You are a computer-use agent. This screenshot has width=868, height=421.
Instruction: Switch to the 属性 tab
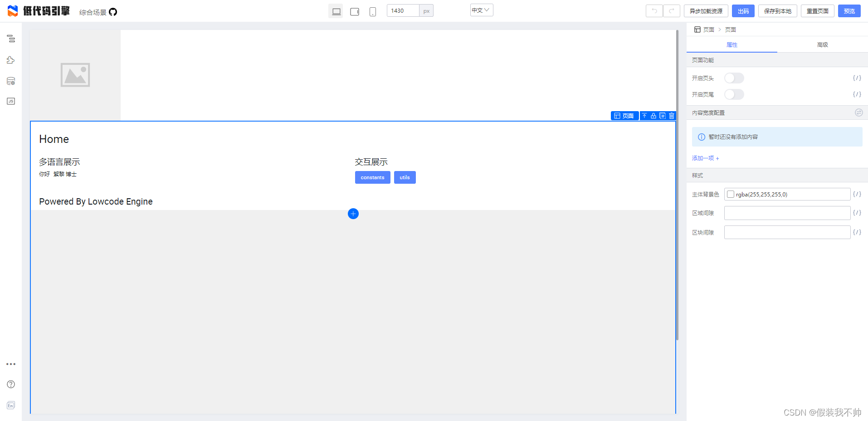click(731, 44)
